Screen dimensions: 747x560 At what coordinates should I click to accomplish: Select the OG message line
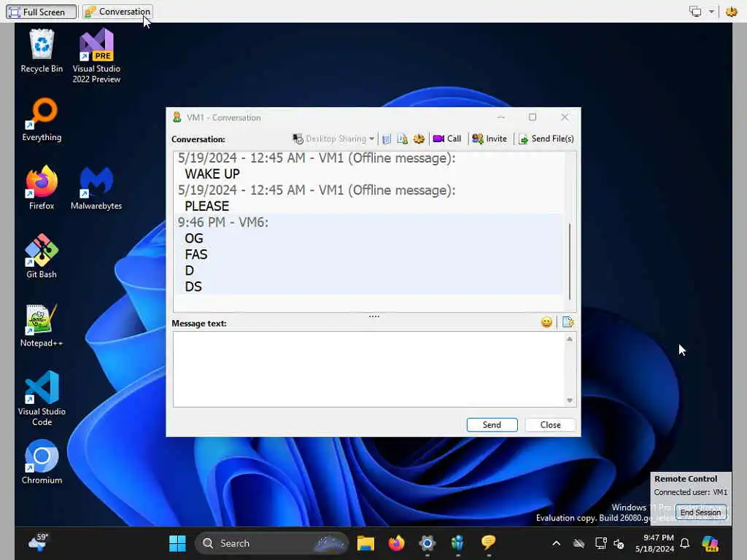coord(193,238)
